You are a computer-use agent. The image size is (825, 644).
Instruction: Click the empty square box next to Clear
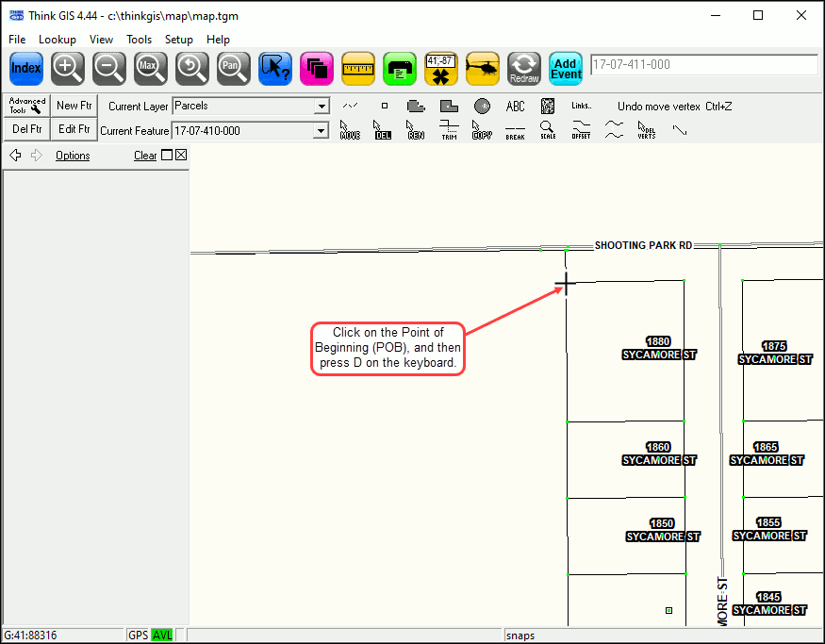(x=167, y=156)
